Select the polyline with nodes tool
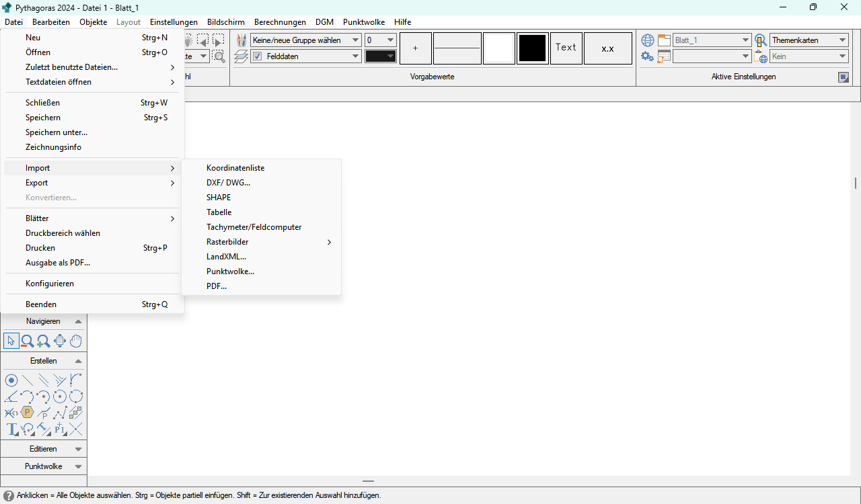Screen dimensions: 861x504 tap(60, 413)
